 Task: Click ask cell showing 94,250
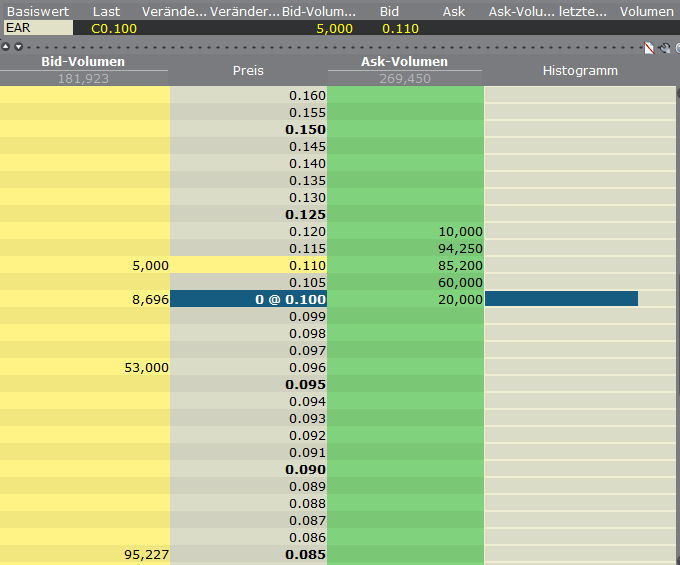(x=405, y=248)
